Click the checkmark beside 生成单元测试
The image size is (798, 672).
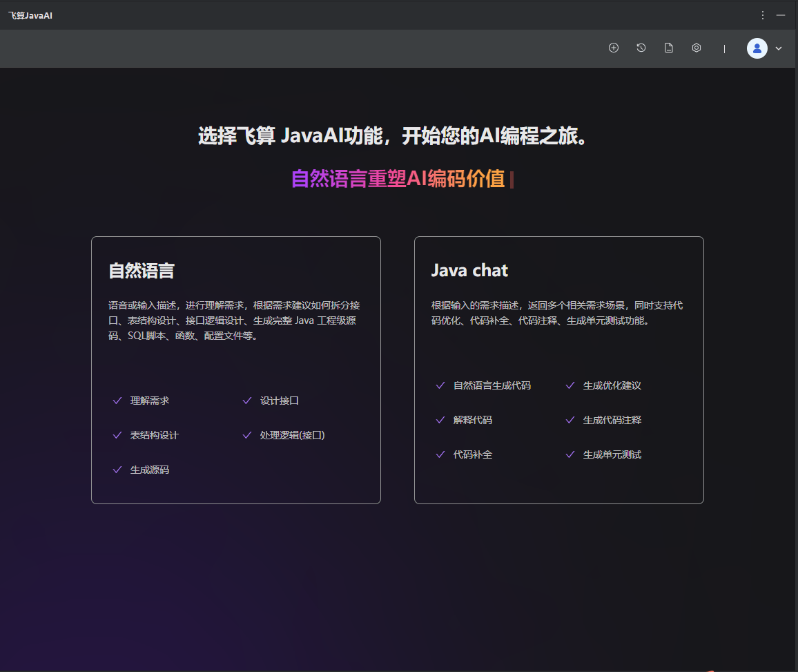[570, 454]
